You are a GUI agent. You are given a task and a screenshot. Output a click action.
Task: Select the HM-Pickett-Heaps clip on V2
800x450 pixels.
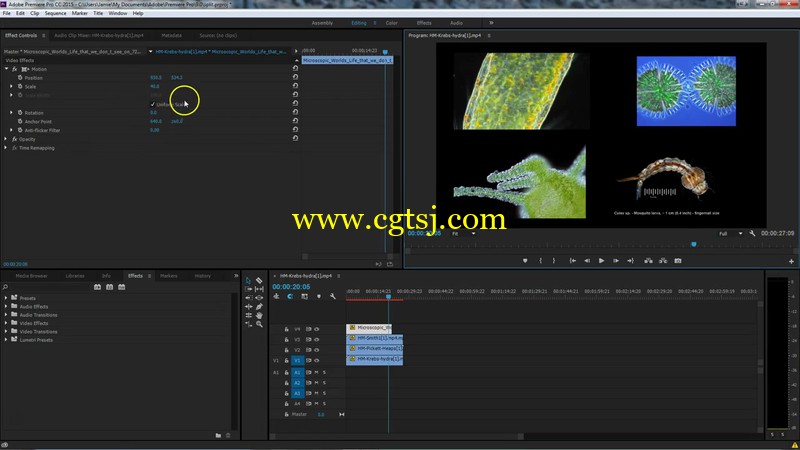pyautogui.click(x=374, y=348)
